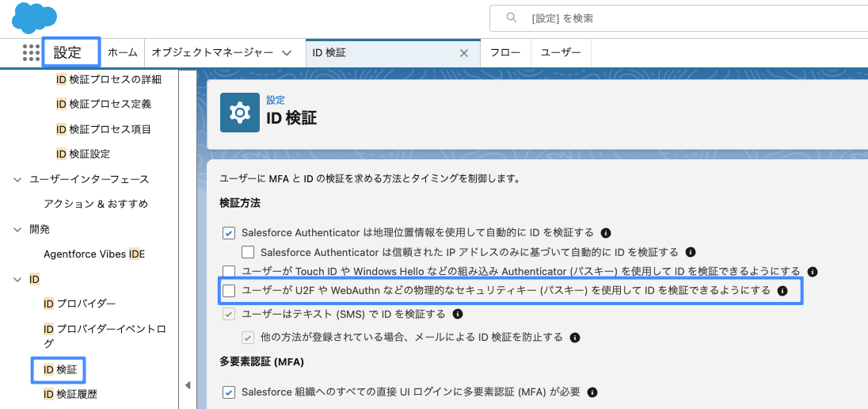Click the Salesforce cloud logo

click(x=34, y=18)
